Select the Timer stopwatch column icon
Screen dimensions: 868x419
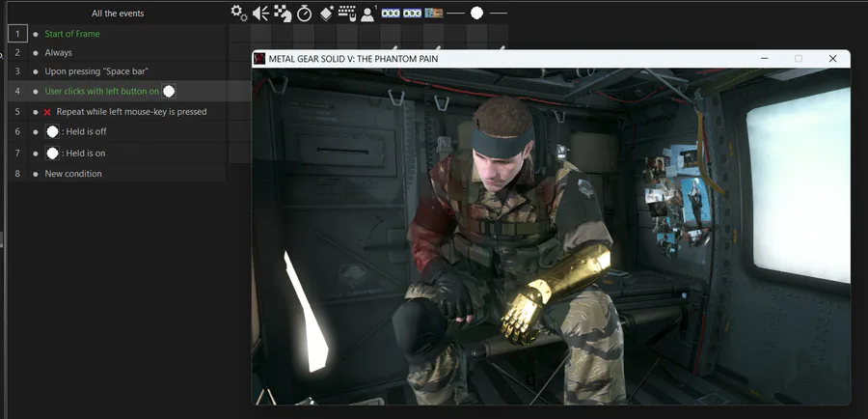pyautogui.click(x=304, y=13)
